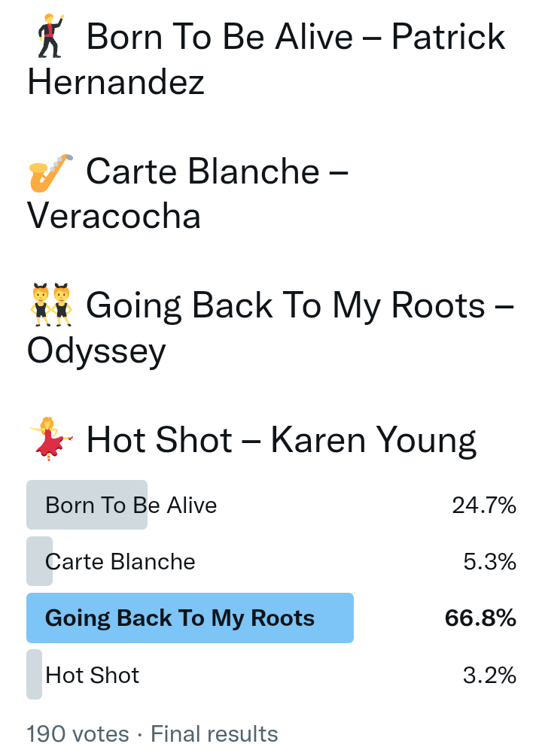
Task: Click the Final results text
Action: [215, 733]
